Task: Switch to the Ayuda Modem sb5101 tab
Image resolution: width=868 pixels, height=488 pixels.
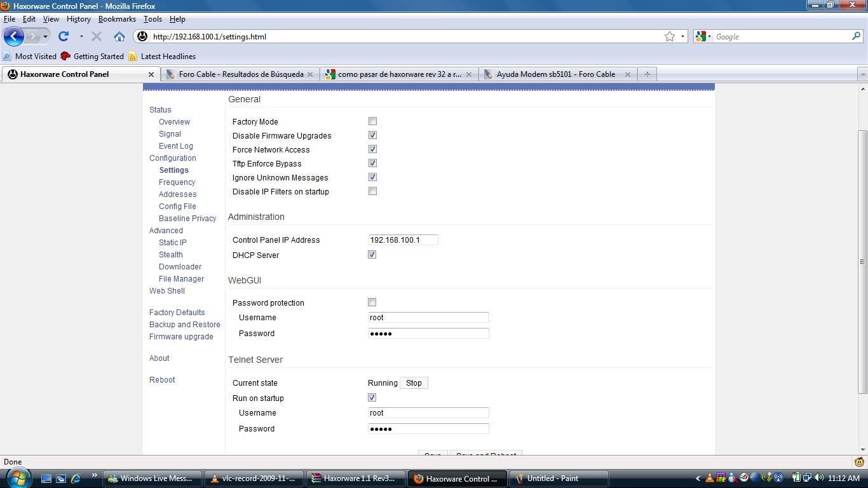Action: click(555, 74)
